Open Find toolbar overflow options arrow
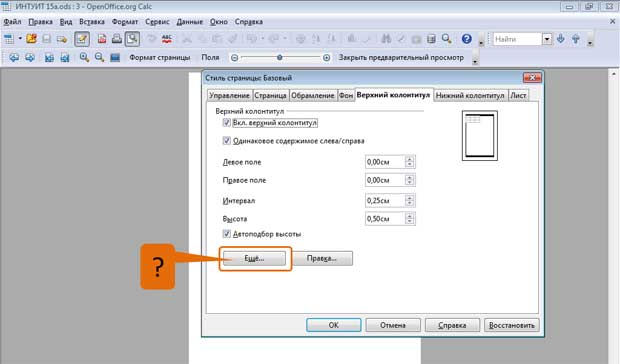The height and width of the screenshot is (364, 620). tap(590, 42)
